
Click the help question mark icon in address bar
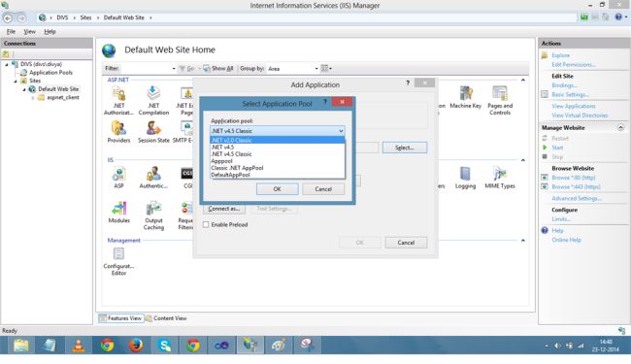(618, 17)
